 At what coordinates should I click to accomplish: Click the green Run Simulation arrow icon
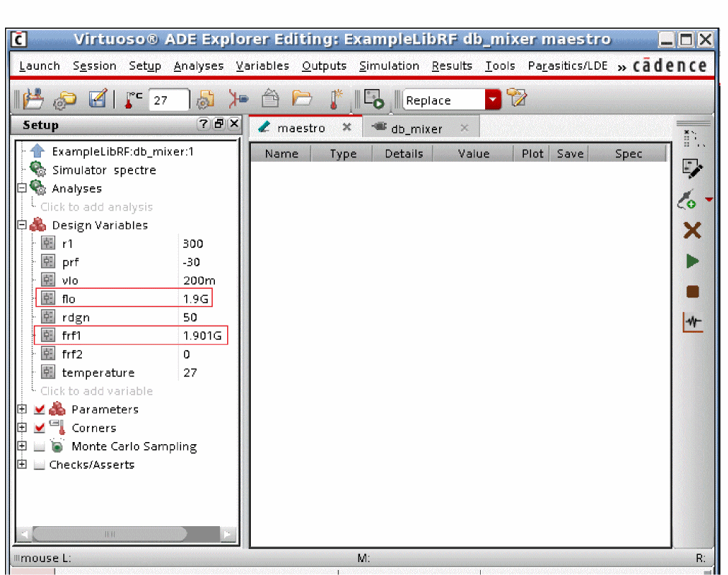692,261
